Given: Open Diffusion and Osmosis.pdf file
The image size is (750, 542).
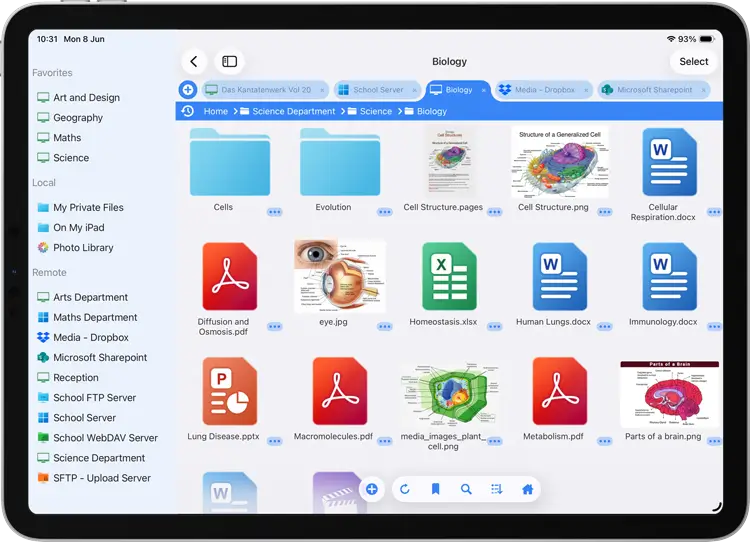Looking at the screenshot, I should pos(230,277).
